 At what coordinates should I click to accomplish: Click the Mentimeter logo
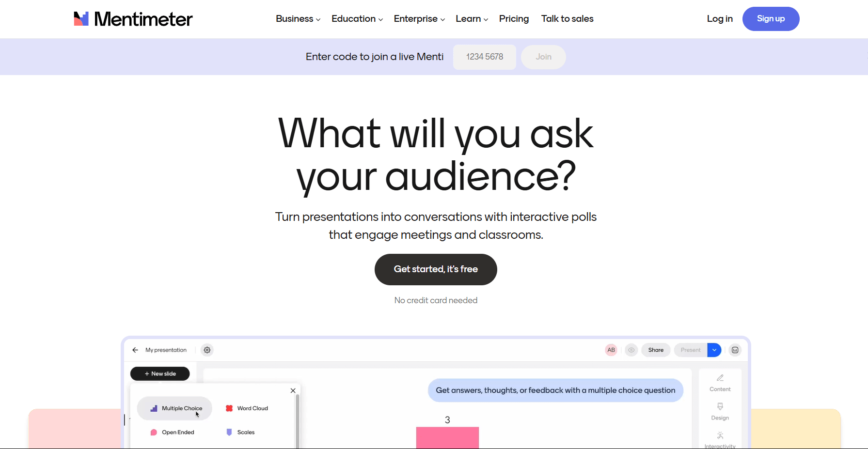(133, 19)
